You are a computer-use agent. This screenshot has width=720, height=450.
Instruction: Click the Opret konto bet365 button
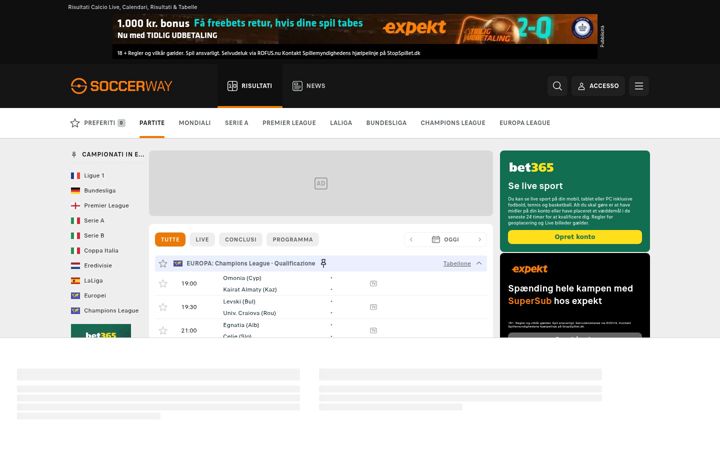pos(574,237)
